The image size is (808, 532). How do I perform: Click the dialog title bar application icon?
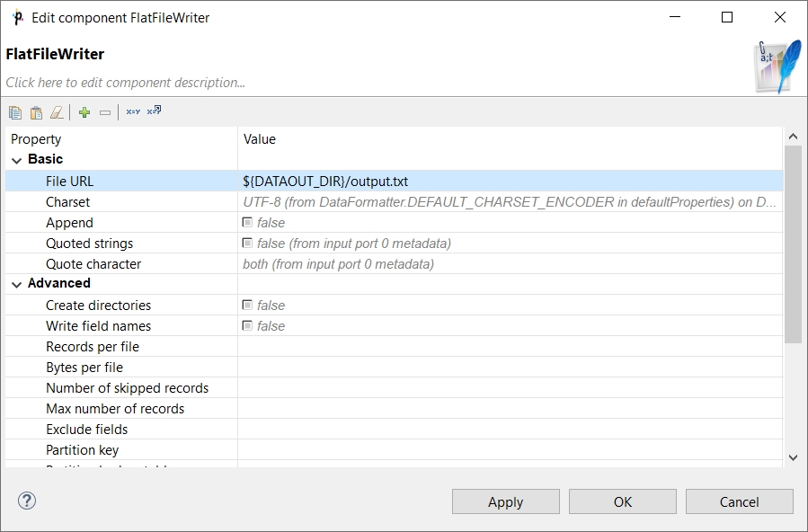click(17, 17)
